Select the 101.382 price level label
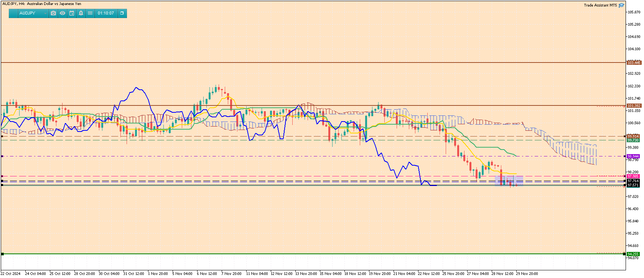 (x=634, y=106)
